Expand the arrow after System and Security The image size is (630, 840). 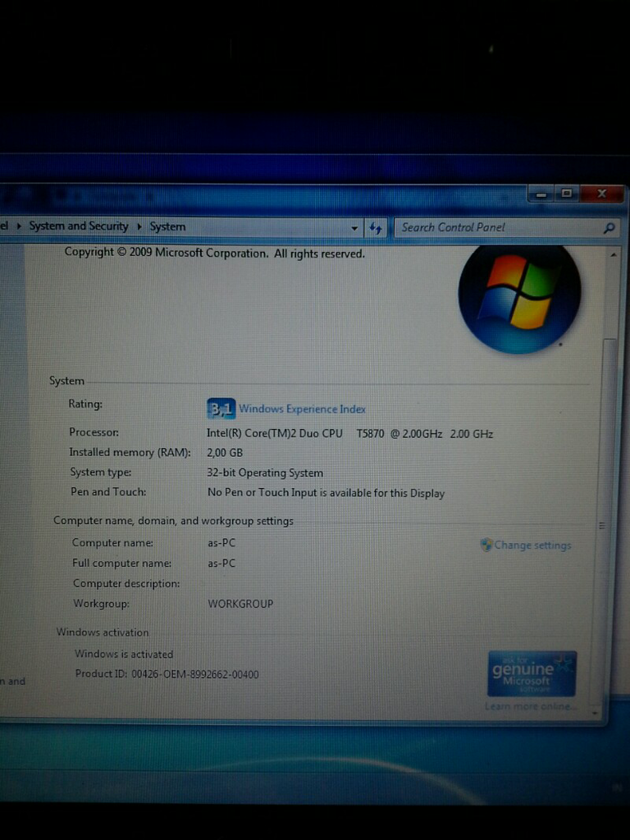click(x=139, y=226)
